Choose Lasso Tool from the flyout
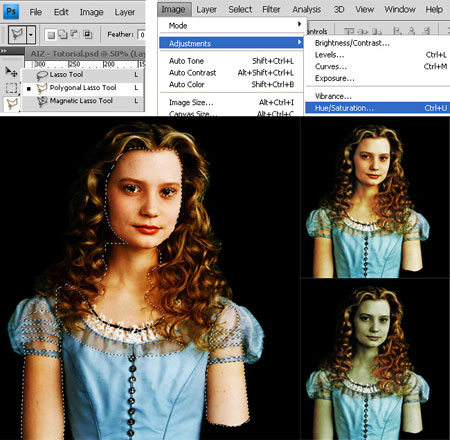 coord(83,75)
